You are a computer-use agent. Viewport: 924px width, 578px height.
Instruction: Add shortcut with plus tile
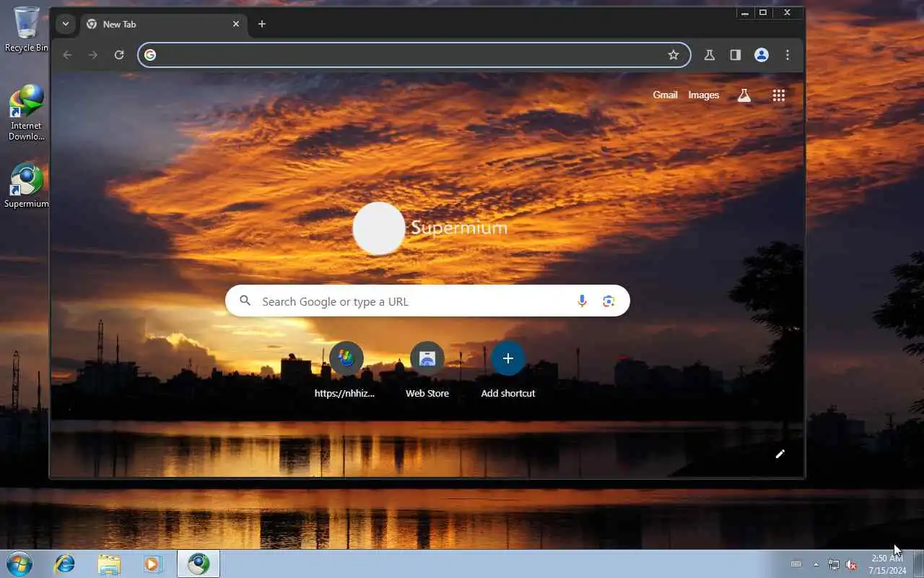508,371
